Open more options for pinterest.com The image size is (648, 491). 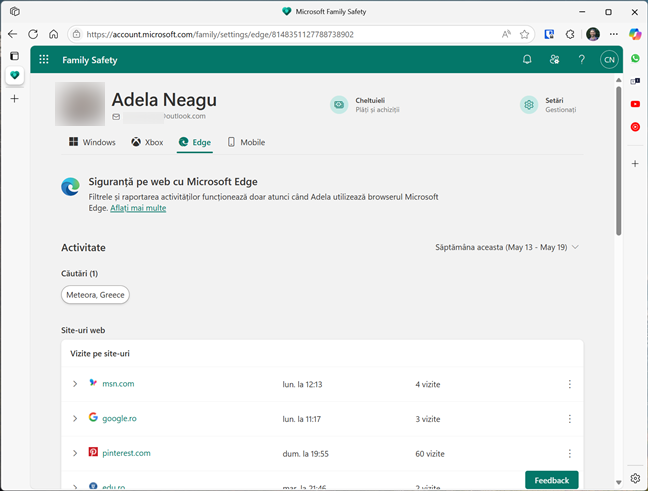click(569, 454)
